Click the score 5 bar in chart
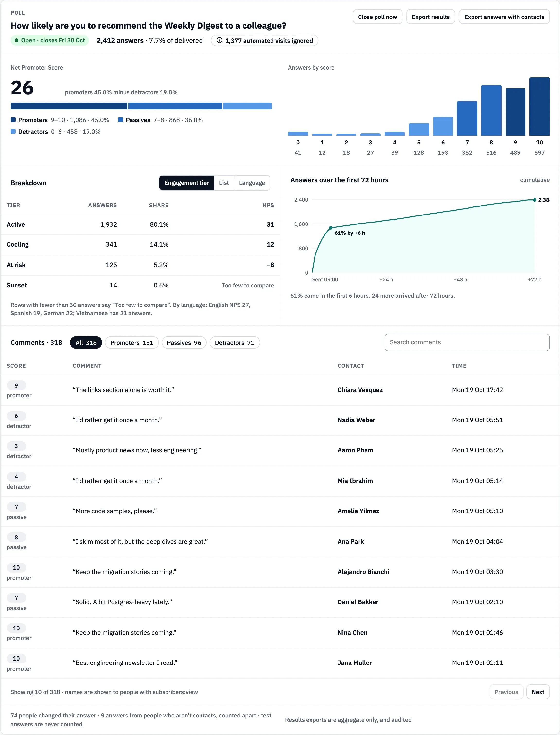Image resolution: width=560 pixels, height=735 pixels. point(419,129)
